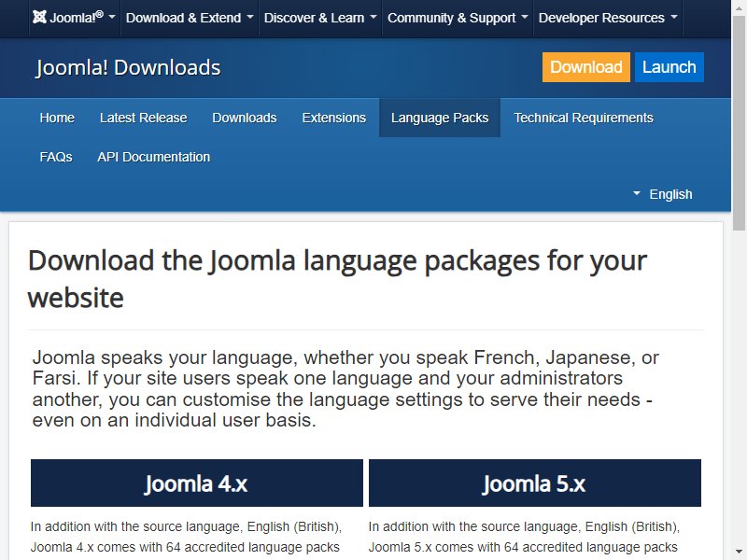Expand the Discover & Learn menu

coord(320,18)
